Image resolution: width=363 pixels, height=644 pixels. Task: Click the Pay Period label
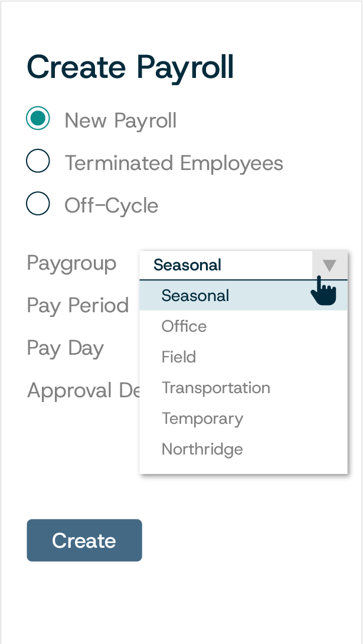point(77,306)
